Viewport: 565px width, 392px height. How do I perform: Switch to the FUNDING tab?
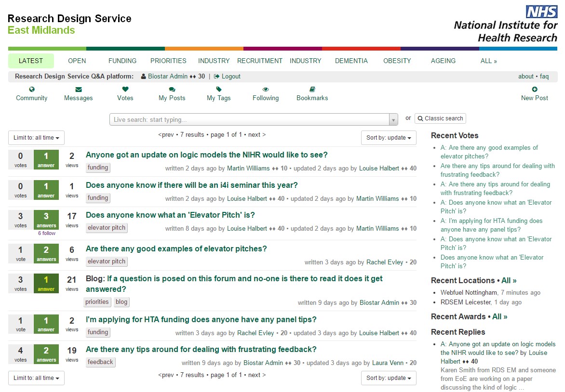pyautogui.click(x=122, y=61)
